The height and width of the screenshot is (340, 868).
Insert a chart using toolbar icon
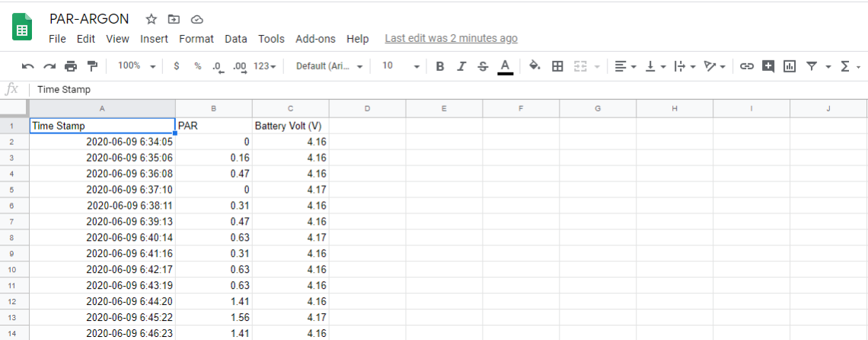790,66
